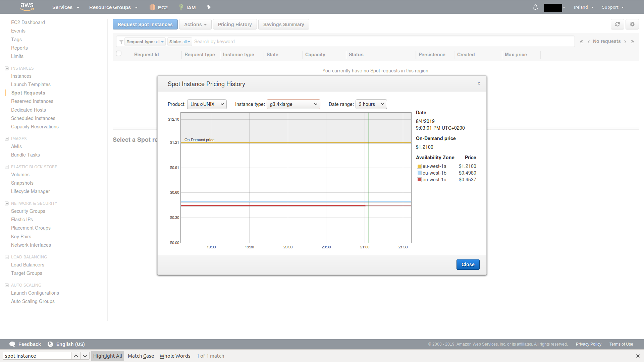This screenshot has width=644, height=362.
Task: Collapse the LOAD BALANCING section
Action: [x=6, y=257]
